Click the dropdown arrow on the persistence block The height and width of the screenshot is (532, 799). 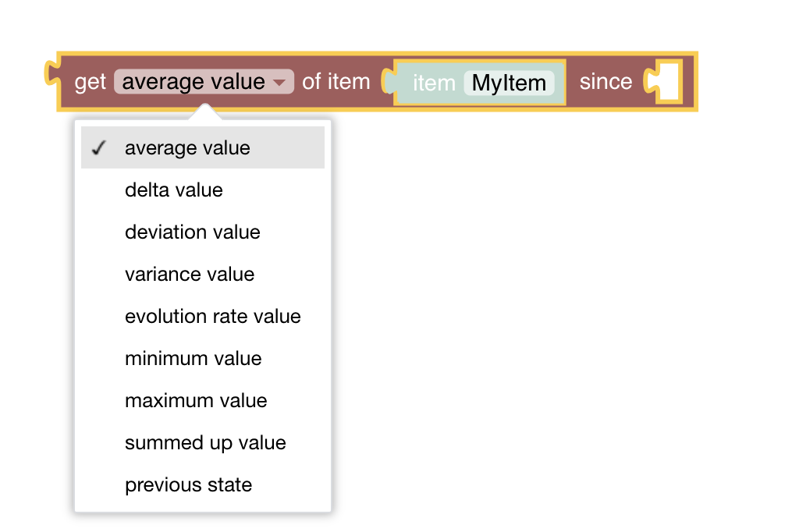pos(279,82)
